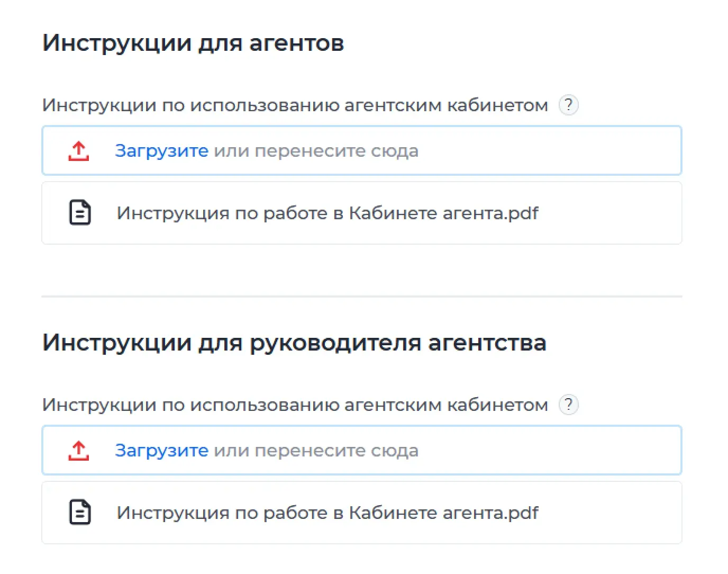Click the Инструкции для агентов heading

(193, 43)
